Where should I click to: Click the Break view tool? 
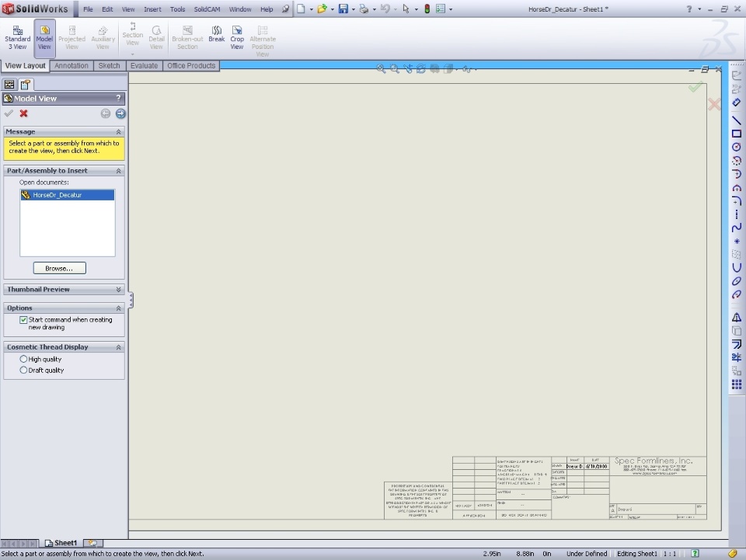point(217,35)
